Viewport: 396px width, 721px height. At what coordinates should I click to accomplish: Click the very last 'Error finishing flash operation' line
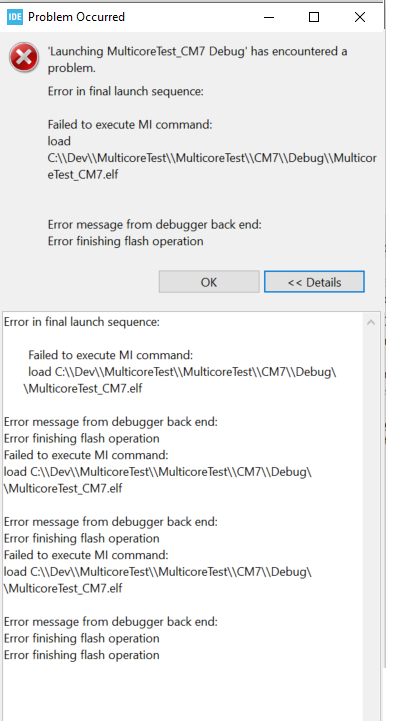point(82,655)
